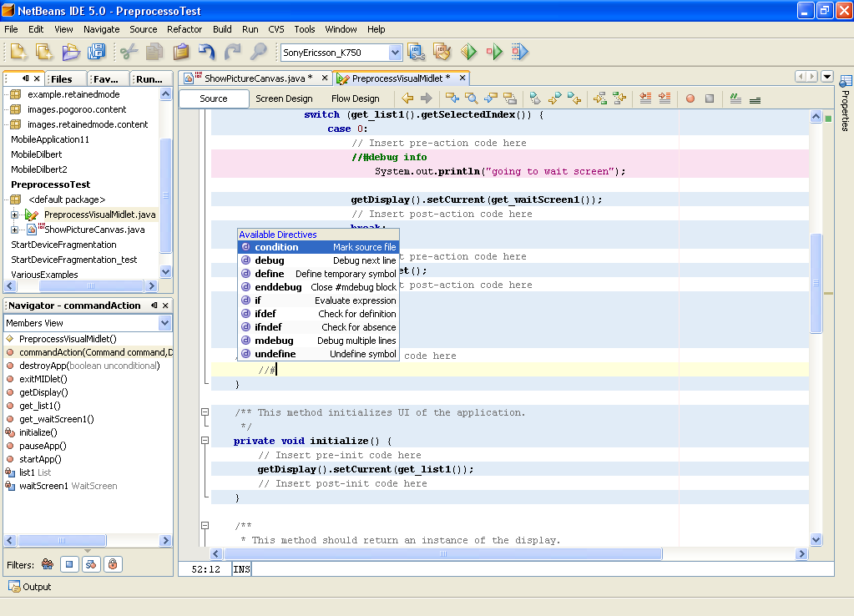Switch to ShowPictureCanvas.java tab
The image size is (854, 616).
click(x=258, y=78)
